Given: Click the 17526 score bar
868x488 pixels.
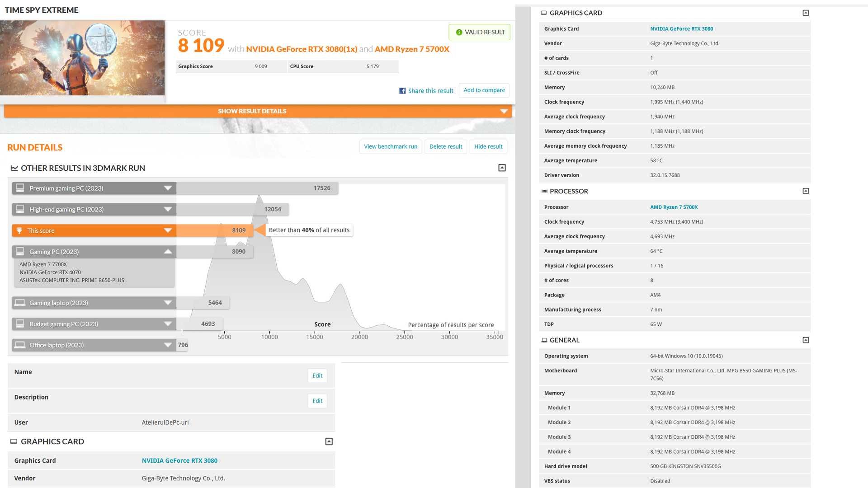Looking at the screenshot, I should 257,188.
